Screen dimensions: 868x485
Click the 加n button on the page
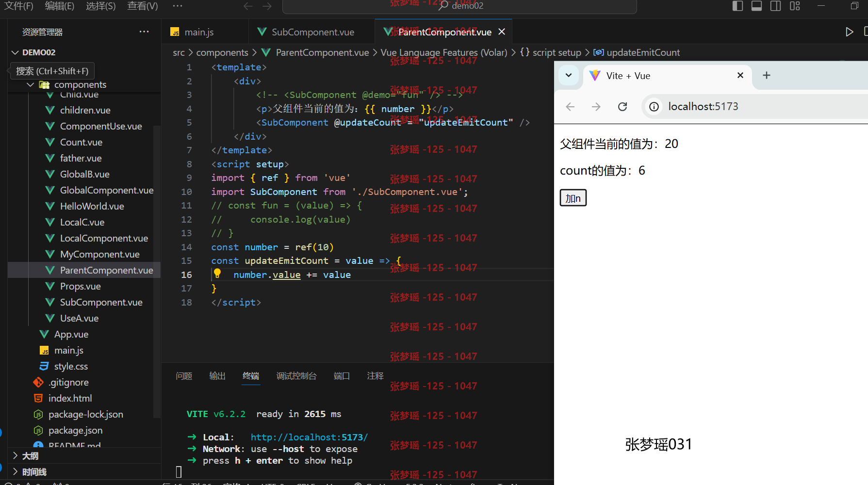click(573, 198)
